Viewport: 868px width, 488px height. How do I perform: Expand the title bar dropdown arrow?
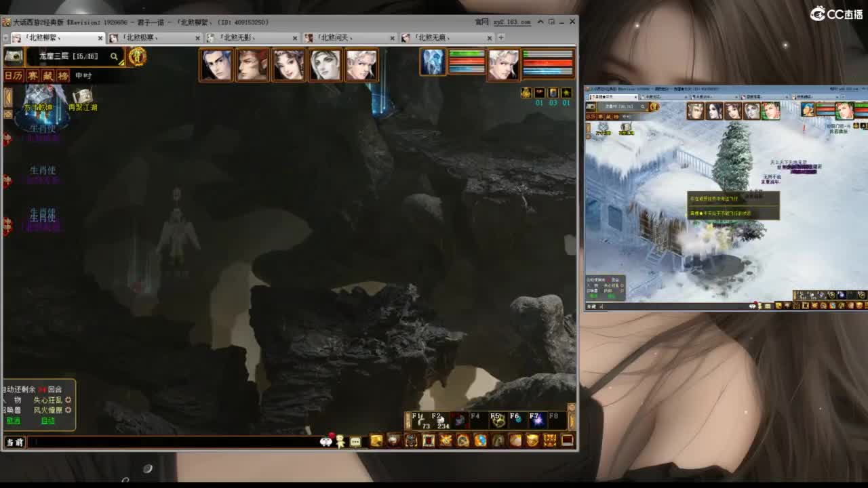(x=540, y=22)
